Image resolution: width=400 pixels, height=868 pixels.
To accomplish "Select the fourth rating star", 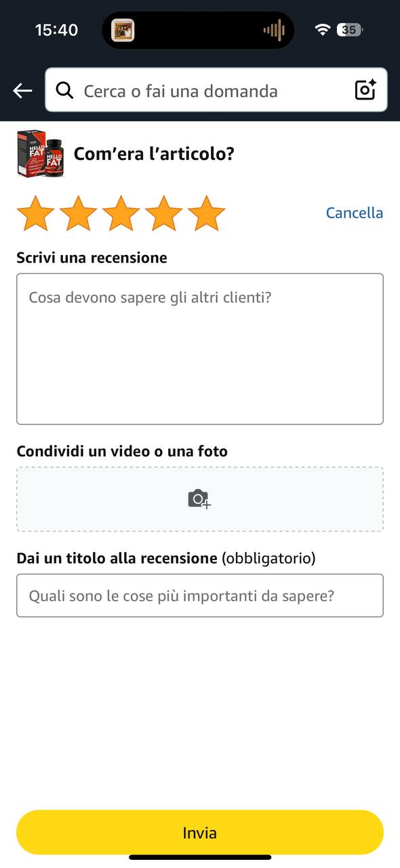I will pyautogui.click(x=163, y=213).
